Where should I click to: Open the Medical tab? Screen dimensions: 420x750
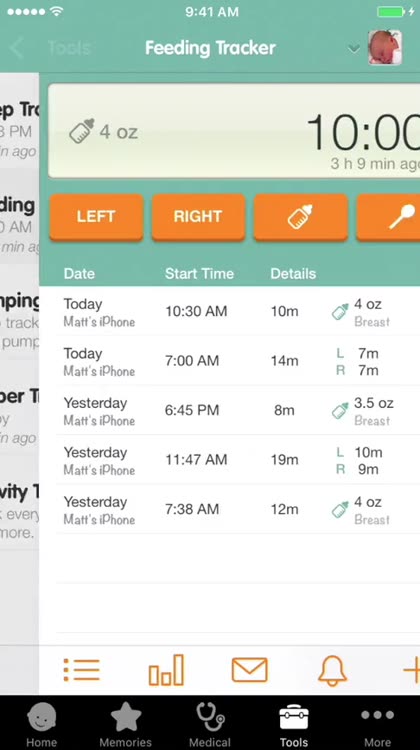point(210,724)
